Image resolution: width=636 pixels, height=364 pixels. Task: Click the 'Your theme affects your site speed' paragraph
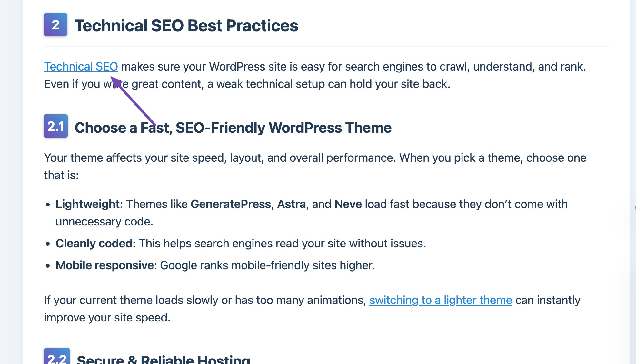coord(315,158)
